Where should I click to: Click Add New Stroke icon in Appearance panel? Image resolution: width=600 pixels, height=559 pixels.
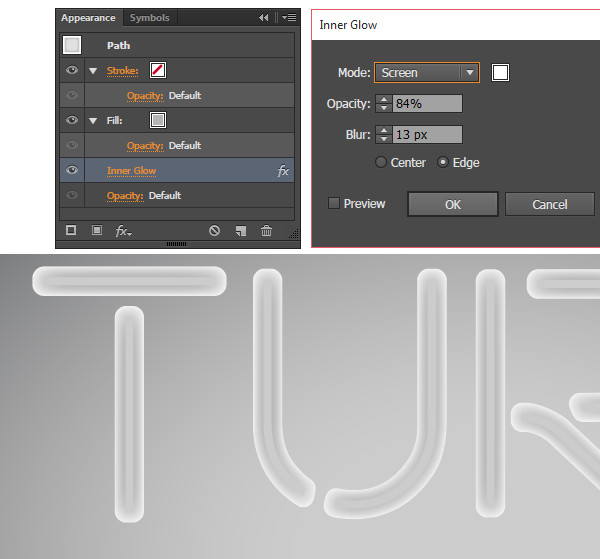tap(71, 230)
